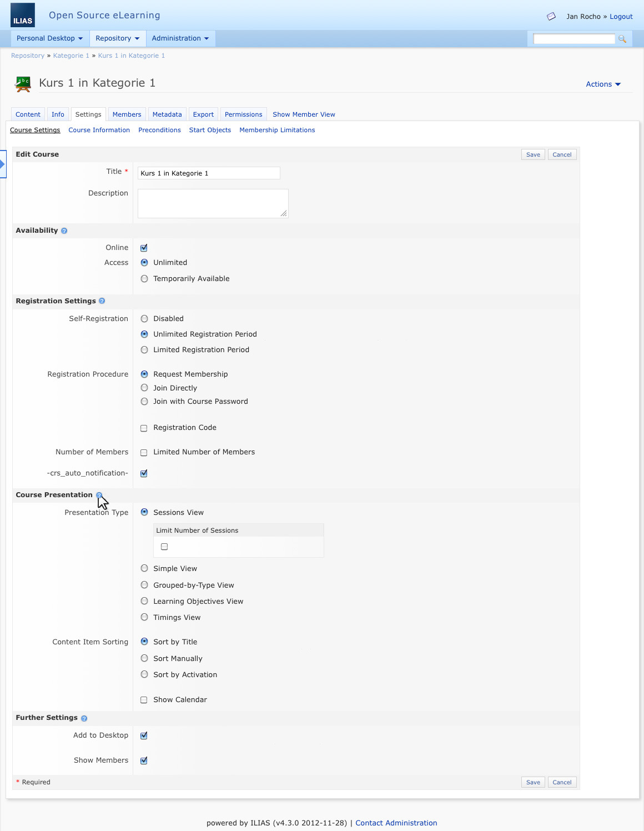Open the mail envelope icon
Image resolution: width=644 pixels, height=831 pixels.
pyautogui.click(x=551, y=17)
